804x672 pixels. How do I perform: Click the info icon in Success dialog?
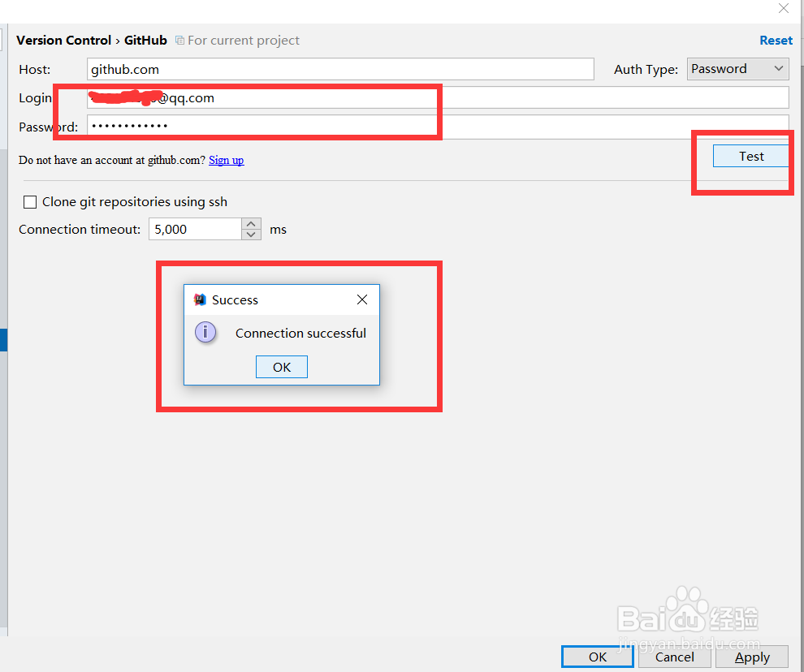coord(205,333)
